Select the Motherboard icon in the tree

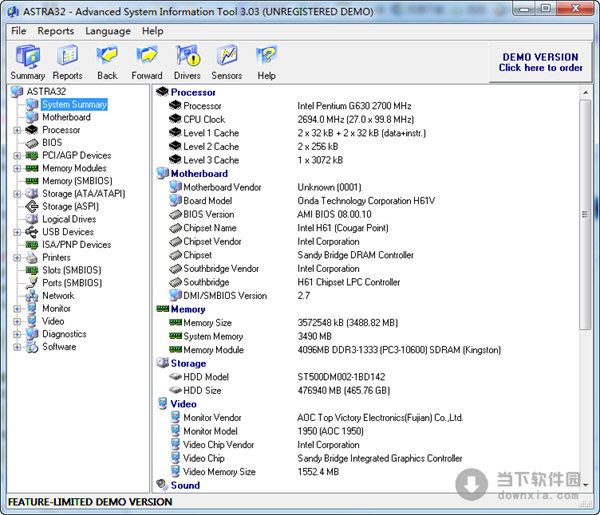(x=32, y=117)
